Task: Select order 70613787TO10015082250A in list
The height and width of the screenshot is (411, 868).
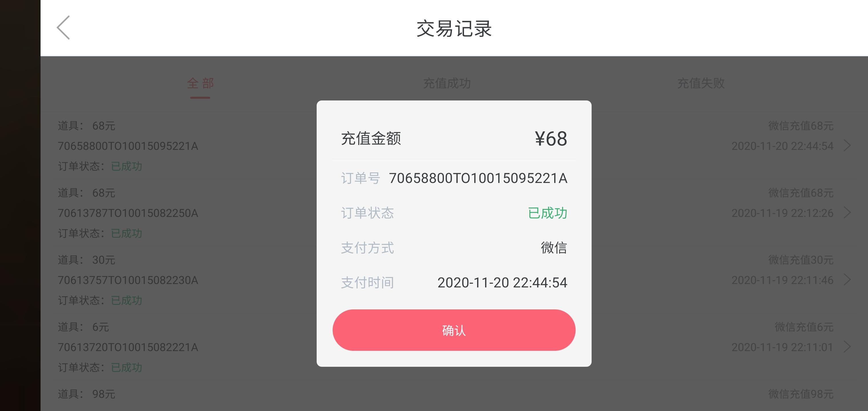Action: 128,213
